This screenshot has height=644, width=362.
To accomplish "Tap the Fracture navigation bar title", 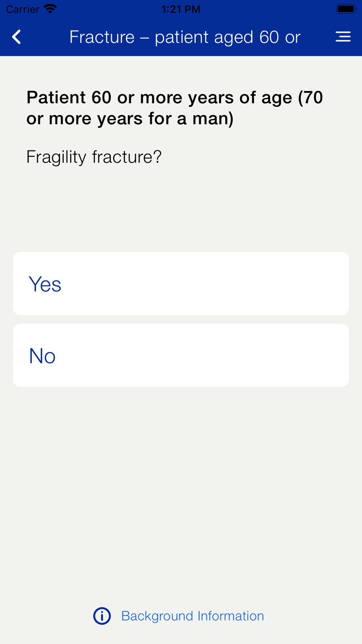I will [x=185, y=37].
